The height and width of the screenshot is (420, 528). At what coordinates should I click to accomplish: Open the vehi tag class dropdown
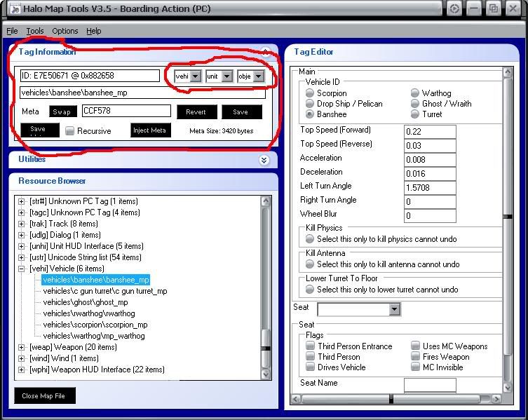[196, 76]
